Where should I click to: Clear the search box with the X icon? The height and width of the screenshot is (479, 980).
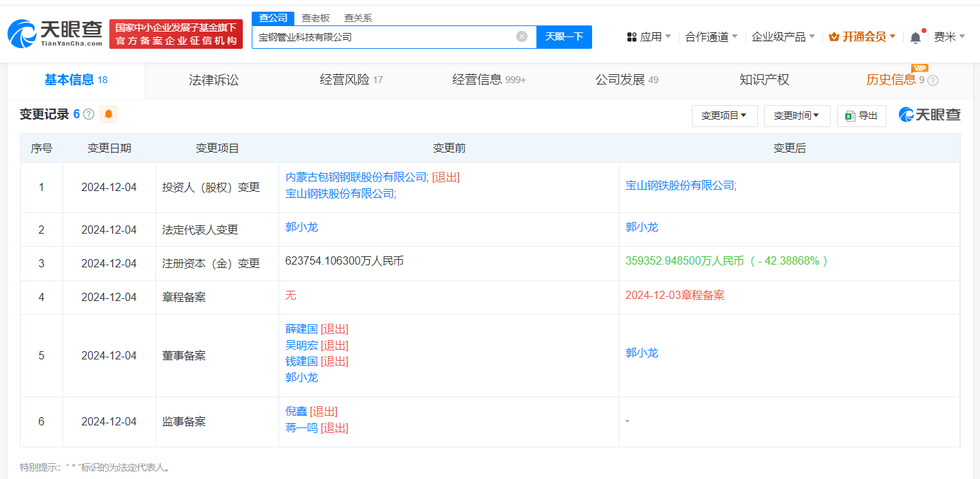(x=522, y=36)
